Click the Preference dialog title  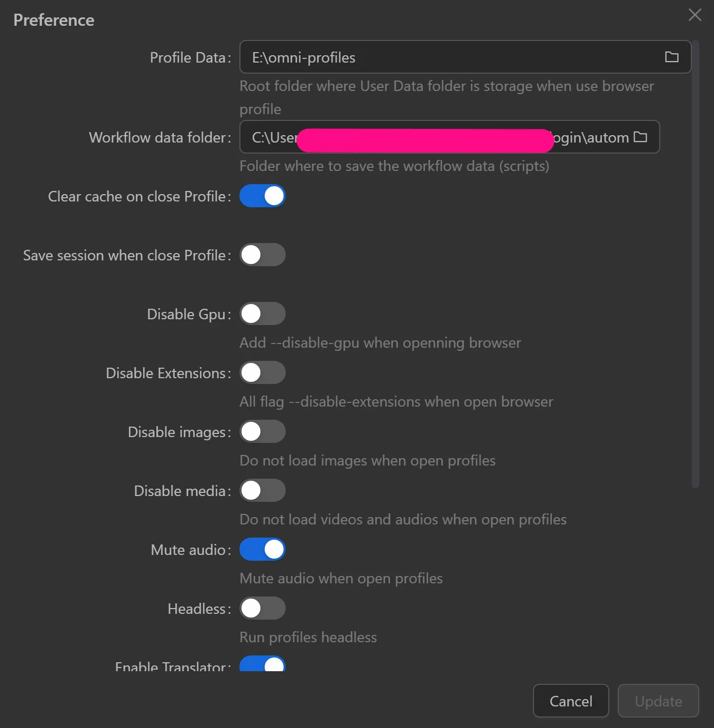(x=53, y=20)
